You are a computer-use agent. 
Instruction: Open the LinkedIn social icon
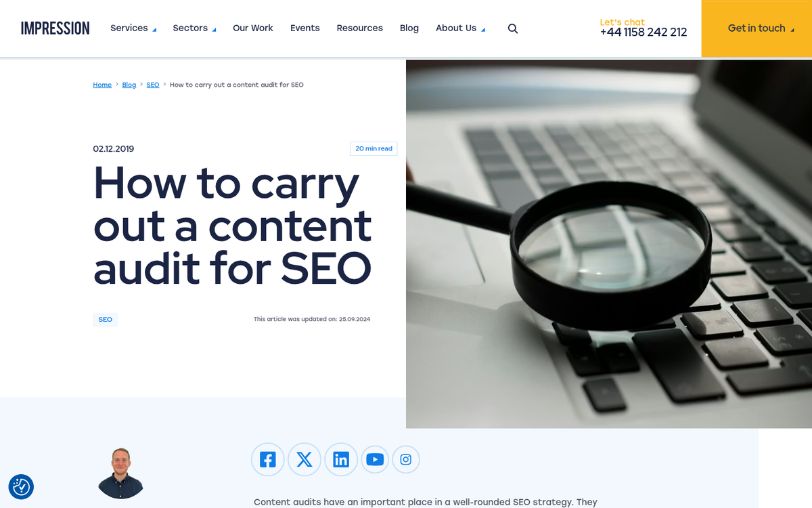[341, 460]
